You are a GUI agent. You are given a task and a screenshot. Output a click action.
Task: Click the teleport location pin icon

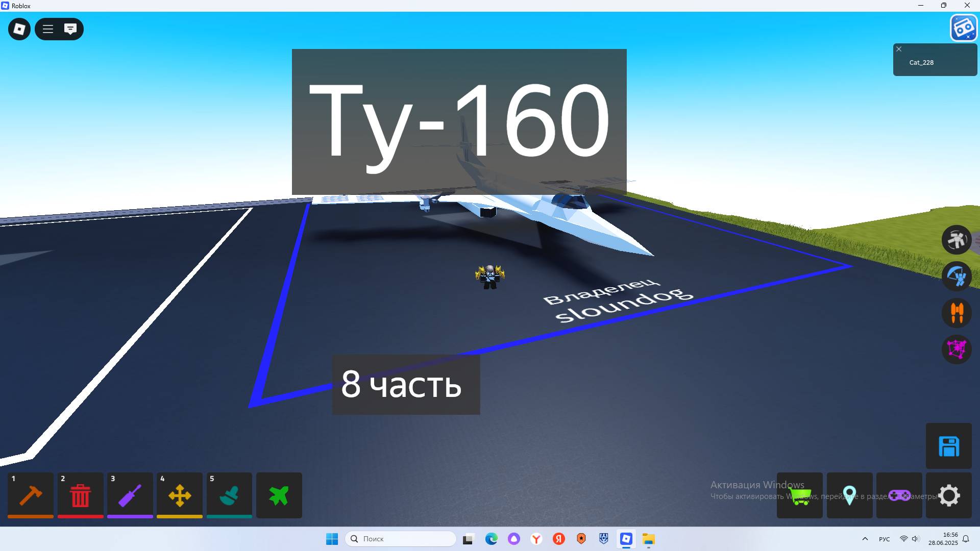(849, 495)
